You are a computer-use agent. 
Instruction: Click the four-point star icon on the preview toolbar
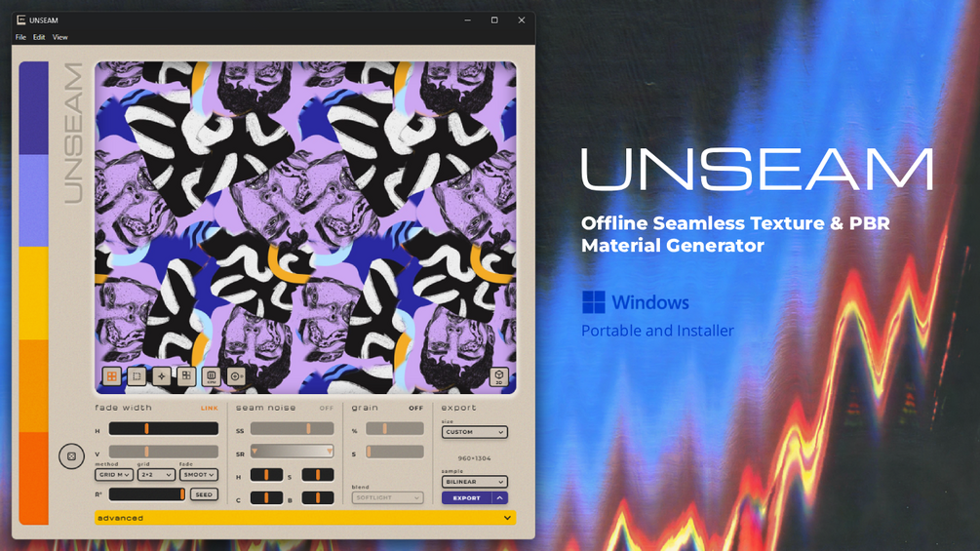[161, 376]
